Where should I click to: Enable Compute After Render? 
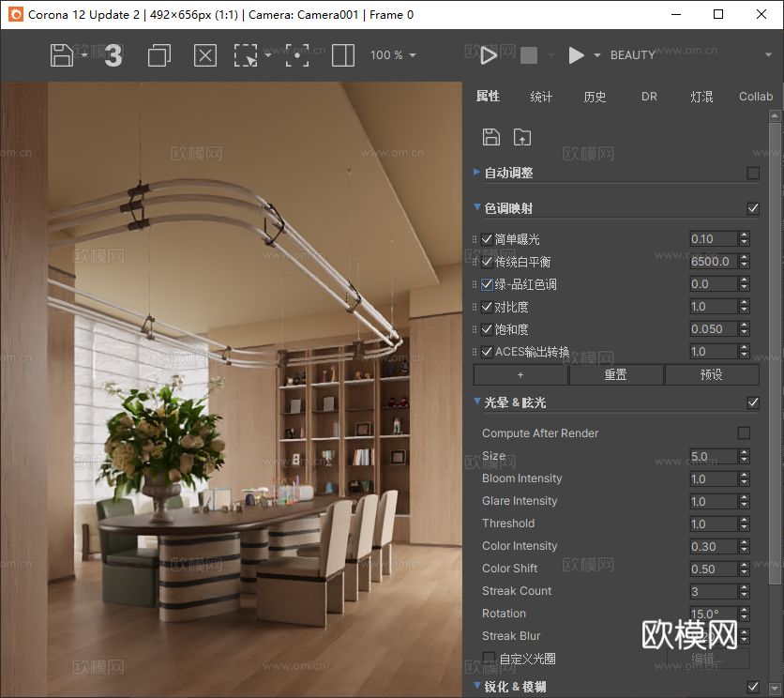coord(746,432)
